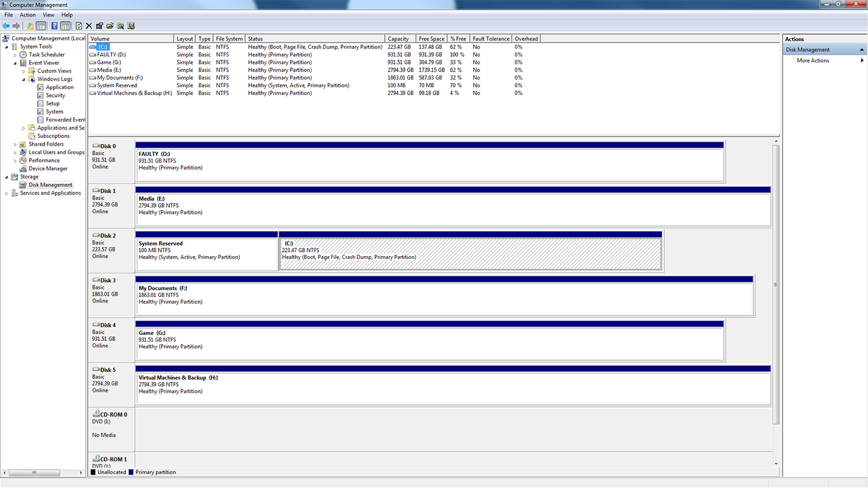868x488 pixels.
Task: Open the Security log icon under Windows Logs
Action: click(x=40, y=95)
